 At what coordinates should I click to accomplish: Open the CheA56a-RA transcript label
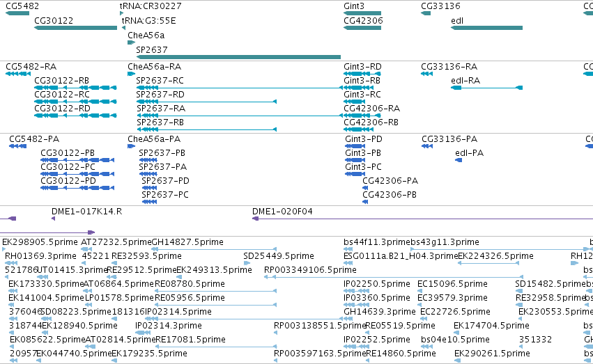click(154, 67)
